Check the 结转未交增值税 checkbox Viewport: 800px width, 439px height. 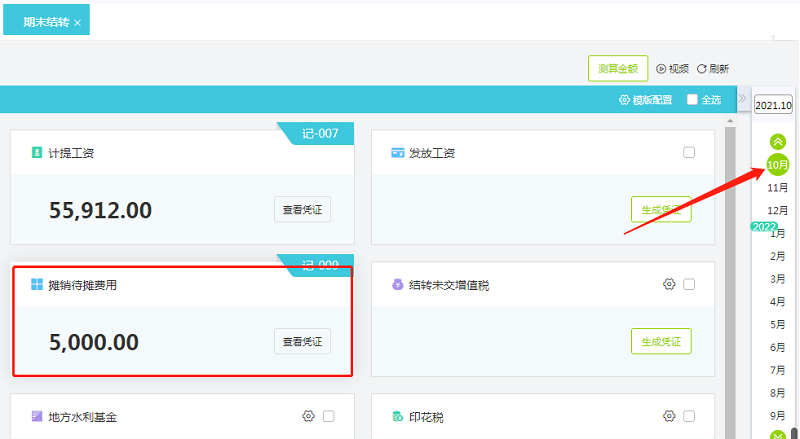pos(689,284)
